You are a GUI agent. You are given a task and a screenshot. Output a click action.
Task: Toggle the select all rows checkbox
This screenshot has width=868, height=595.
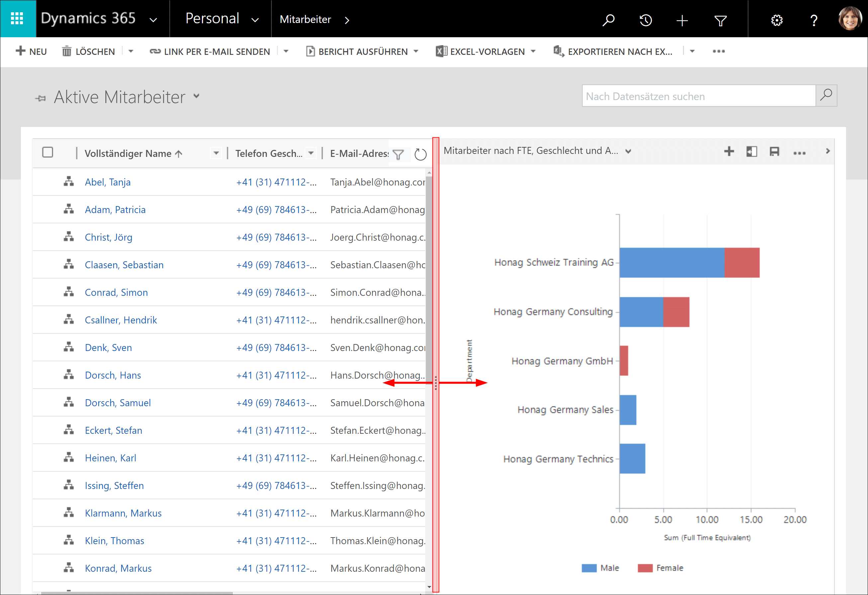48,153
